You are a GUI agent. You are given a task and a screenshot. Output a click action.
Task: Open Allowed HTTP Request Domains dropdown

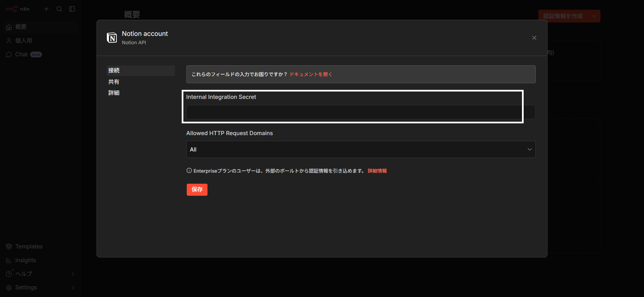pos(361,150)
